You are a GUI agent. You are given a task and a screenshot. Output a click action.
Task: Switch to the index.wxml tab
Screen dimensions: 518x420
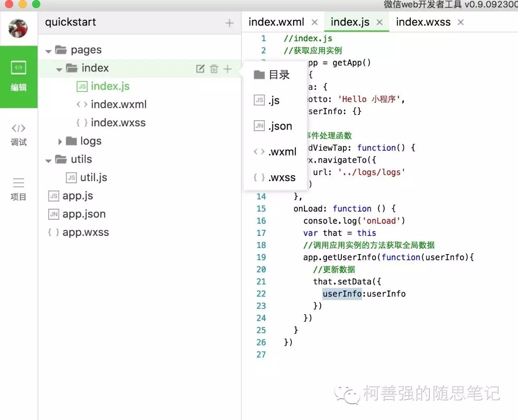276,22
